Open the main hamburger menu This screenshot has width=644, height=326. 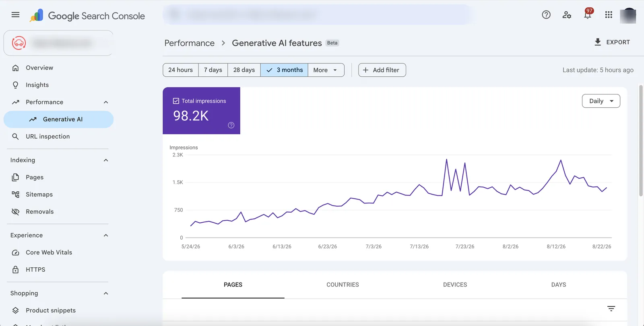pyautogui.click(x=16, y=15)
